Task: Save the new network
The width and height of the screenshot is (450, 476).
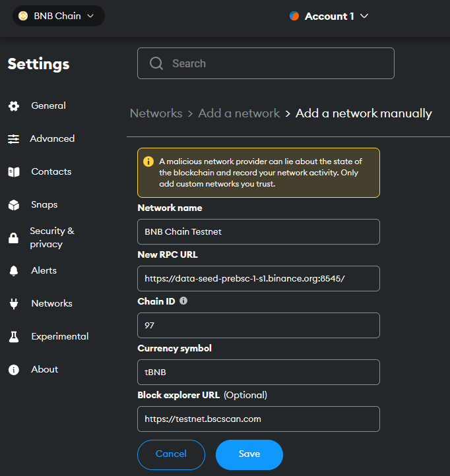Action: (x=249, y=454)
